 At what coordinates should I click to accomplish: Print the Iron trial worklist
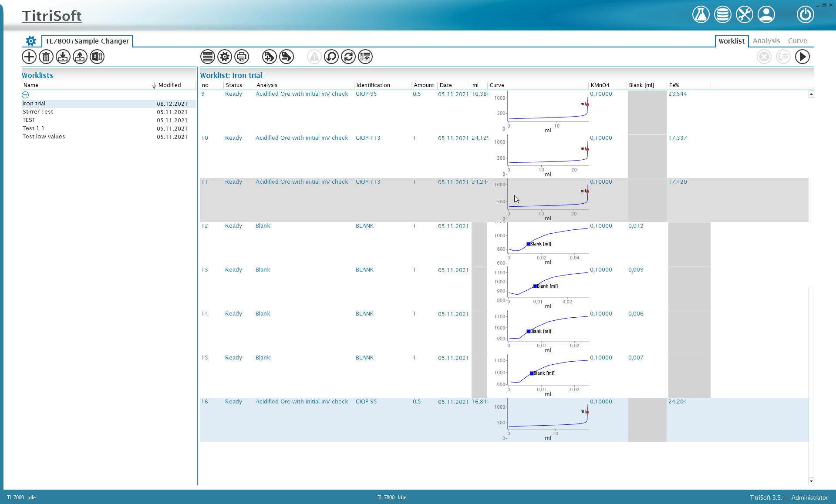point(241,57)
